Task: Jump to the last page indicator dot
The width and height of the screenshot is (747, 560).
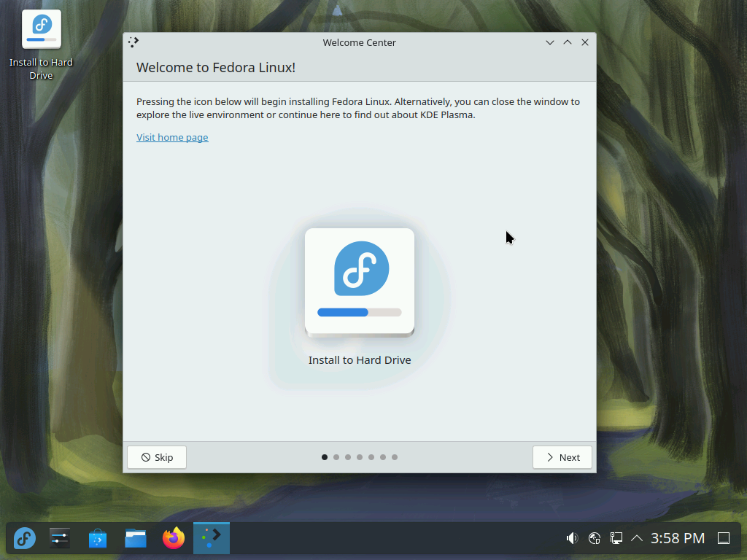Action: point(395,458)
